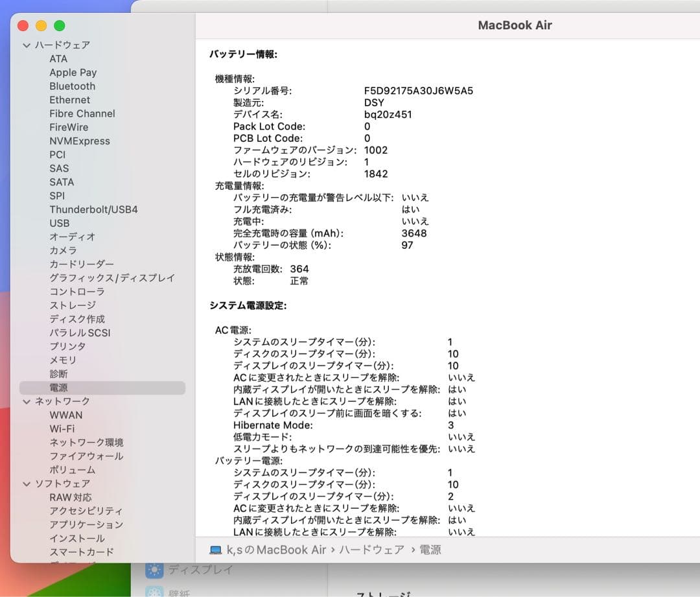View Thunderbolt/USB4 information
This screenshot has width=700, height=597.
click(x=93, y=209)
